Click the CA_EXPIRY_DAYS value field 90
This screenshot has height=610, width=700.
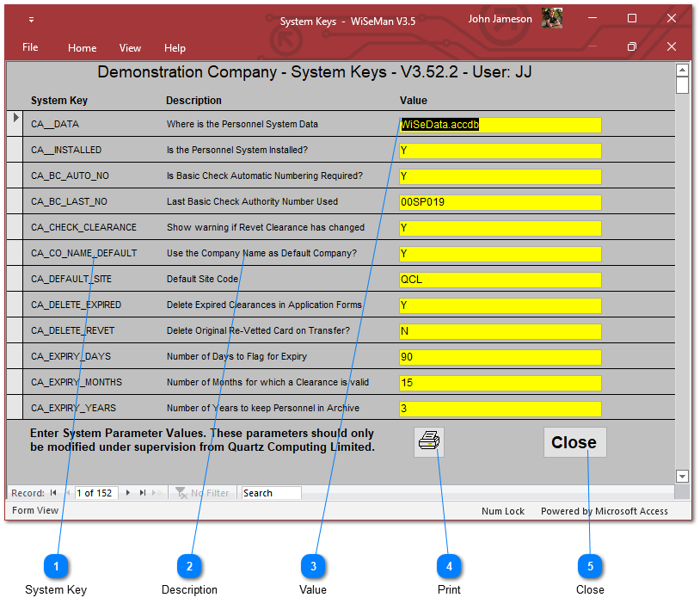[x=500, y=357]
